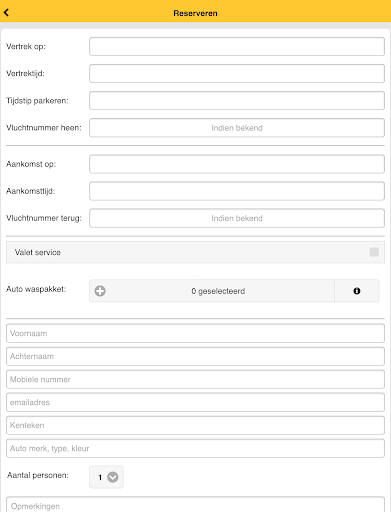The width and height of the screenshot is (391, 512).
Task: Focus the Vluchtnummer heen input
Action: click(x=237, y=128)
